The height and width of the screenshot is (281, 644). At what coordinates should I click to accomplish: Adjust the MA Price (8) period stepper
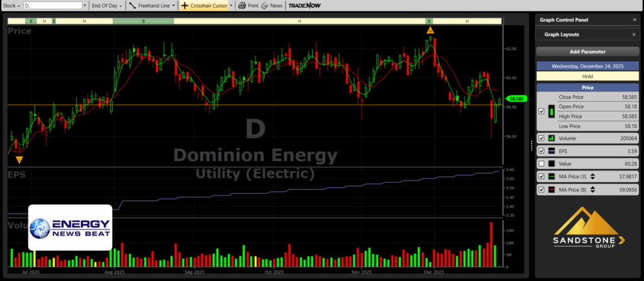(592, 190)
